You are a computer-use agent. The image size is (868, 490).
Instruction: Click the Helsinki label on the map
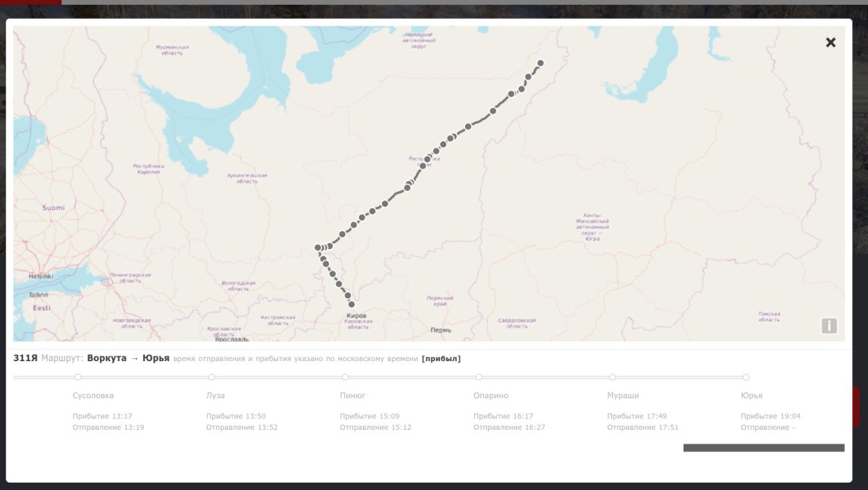41,276
